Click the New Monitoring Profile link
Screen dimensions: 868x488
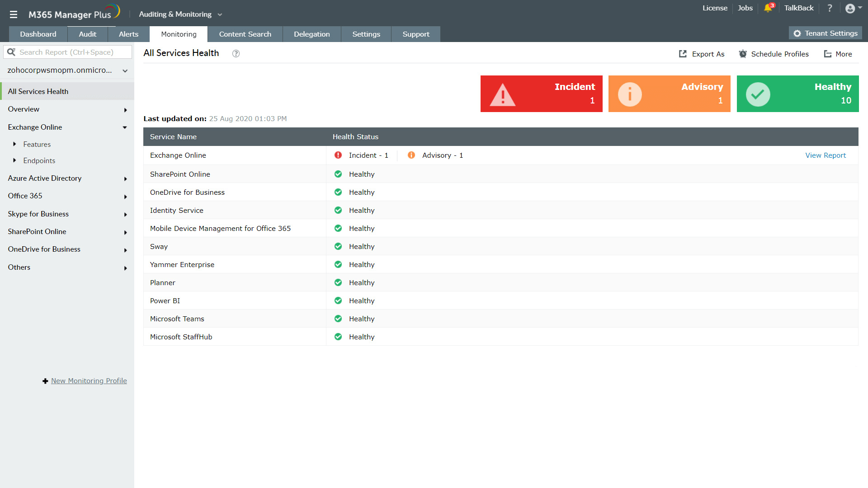[x=89, y=381]
